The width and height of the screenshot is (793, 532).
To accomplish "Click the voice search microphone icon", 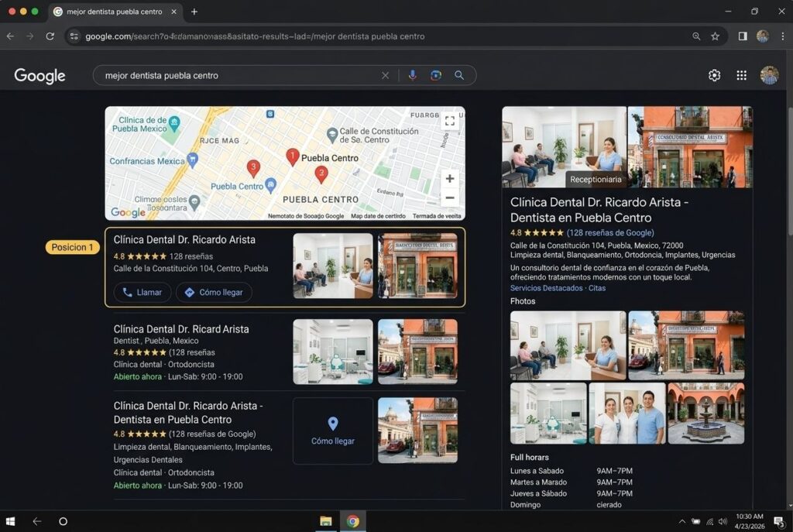I will tap(412, 75).
